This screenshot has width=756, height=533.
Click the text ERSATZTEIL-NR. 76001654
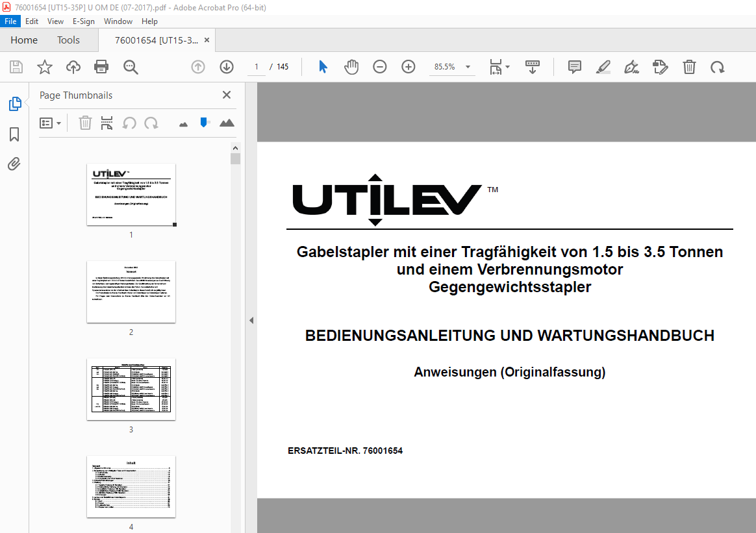click(x=346, y=451)
